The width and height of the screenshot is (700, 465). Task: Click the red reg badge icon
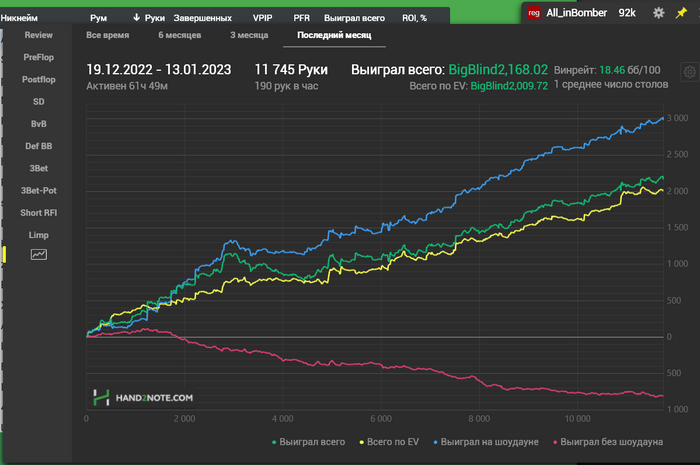click(x=533, y=13)
